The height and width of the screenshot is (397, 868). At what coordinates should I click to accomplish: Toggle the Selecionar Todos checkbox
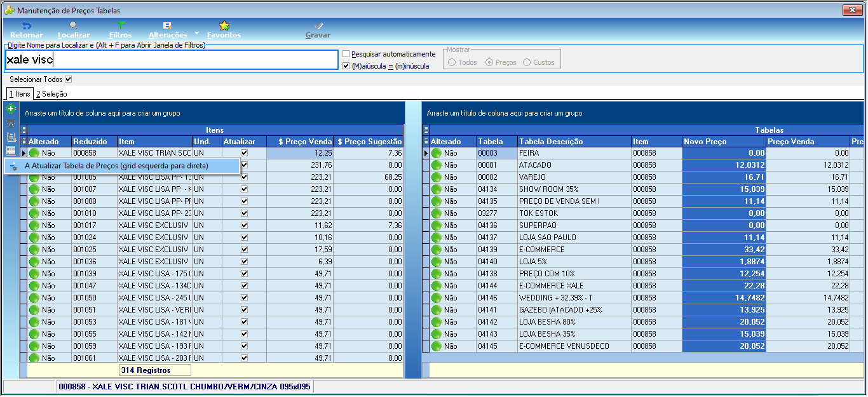click(x=69, y=79)
